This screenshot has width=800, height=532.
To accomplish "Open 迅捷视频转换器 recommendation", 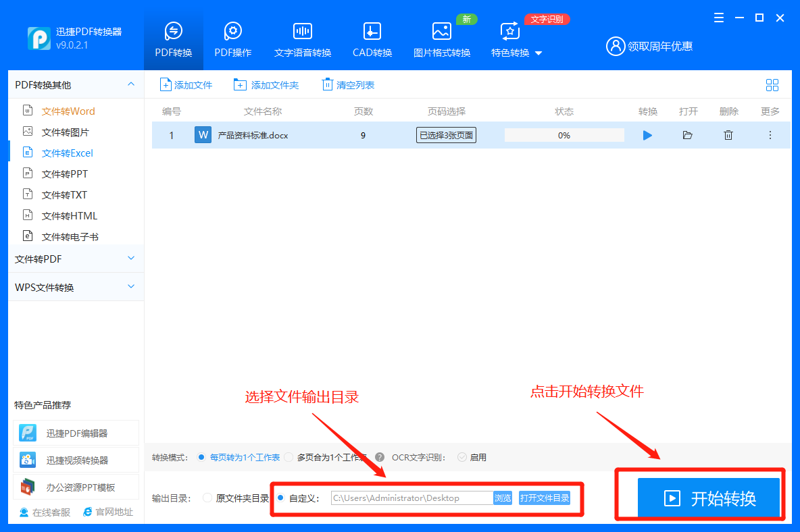I will click(76, 460).
